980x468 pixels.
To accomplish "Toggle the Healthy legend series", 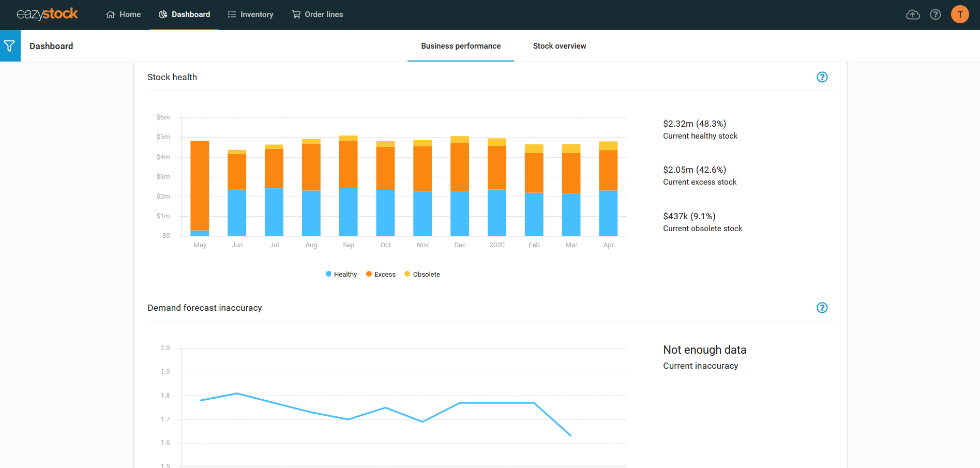I will click(341, 274).
